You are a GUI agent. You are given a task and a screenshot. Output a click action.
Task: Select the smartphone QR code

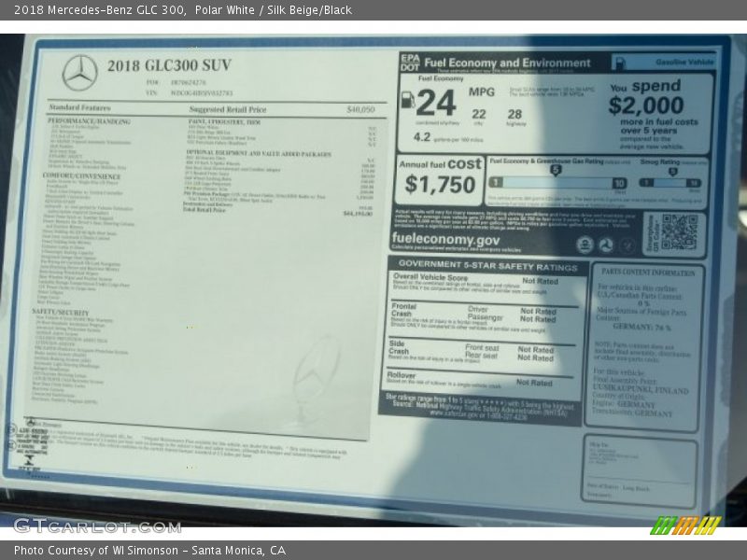(679, 231)
